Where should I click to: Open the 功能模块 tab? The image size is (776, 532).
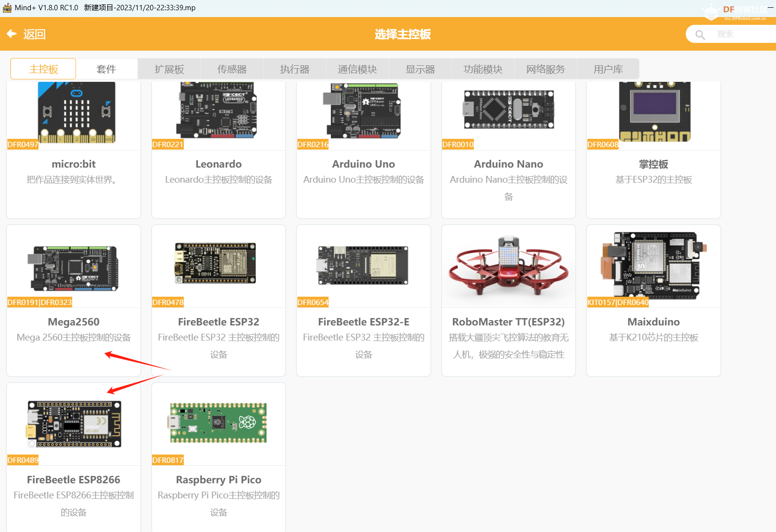(x=483, y=69)
